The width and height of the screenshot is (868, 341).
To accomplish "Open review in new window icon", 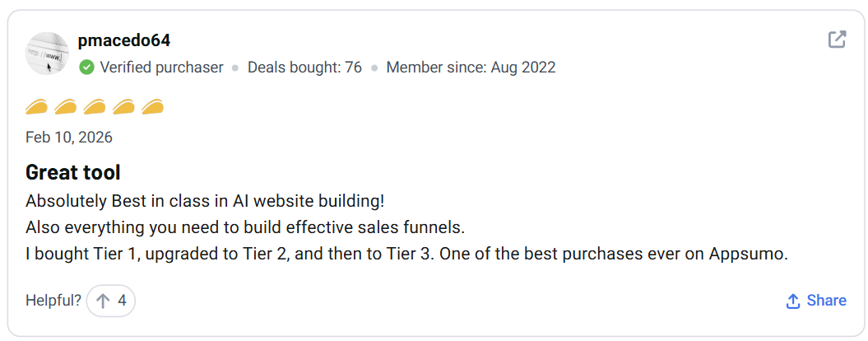I will pos(836,40).
